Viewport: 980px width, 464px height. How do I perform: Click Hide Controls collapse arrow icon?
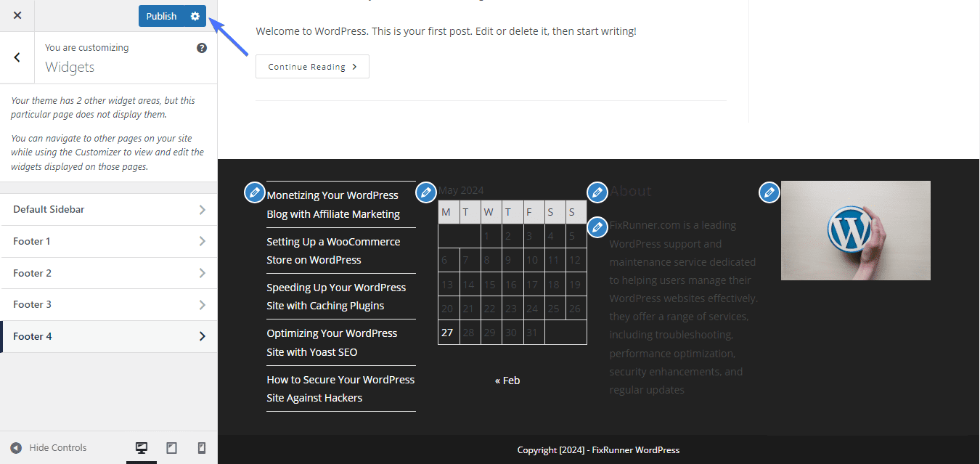[x=16, y=448]
